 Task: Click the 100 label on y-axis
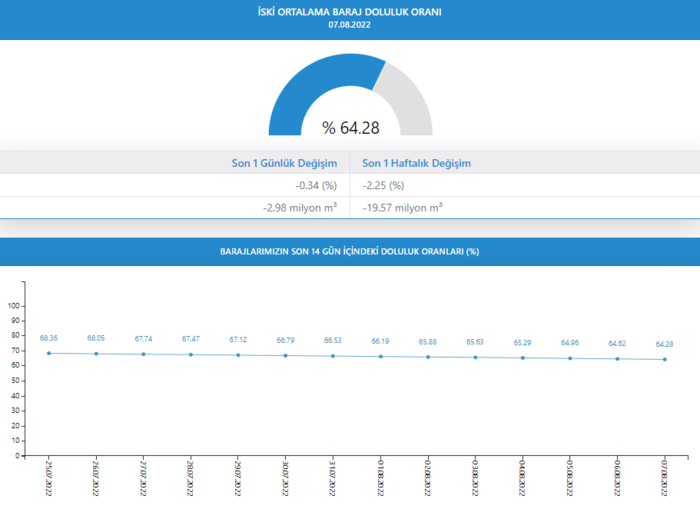tap(14, 305)
